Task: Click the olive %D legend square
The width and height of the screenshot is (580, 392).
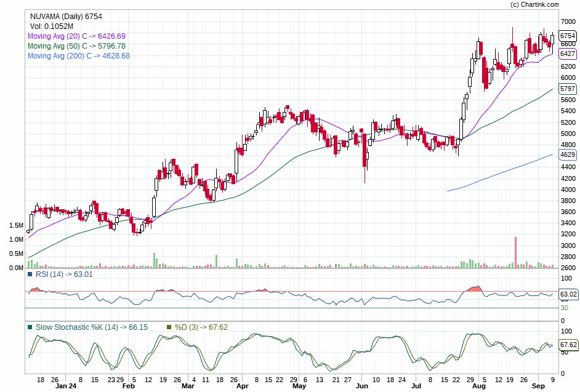Action: pos(169,327)
